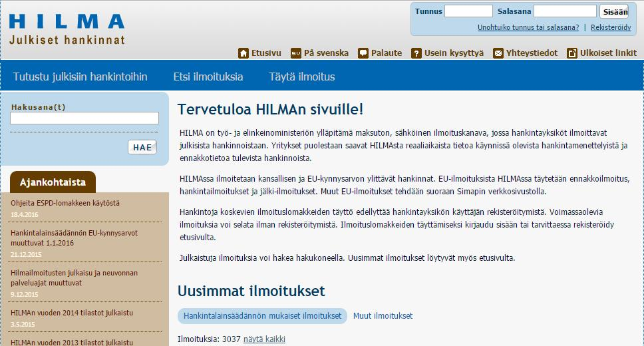Select Muut ilmoitukset tab
Screen dimensions: 644x346
383,316
